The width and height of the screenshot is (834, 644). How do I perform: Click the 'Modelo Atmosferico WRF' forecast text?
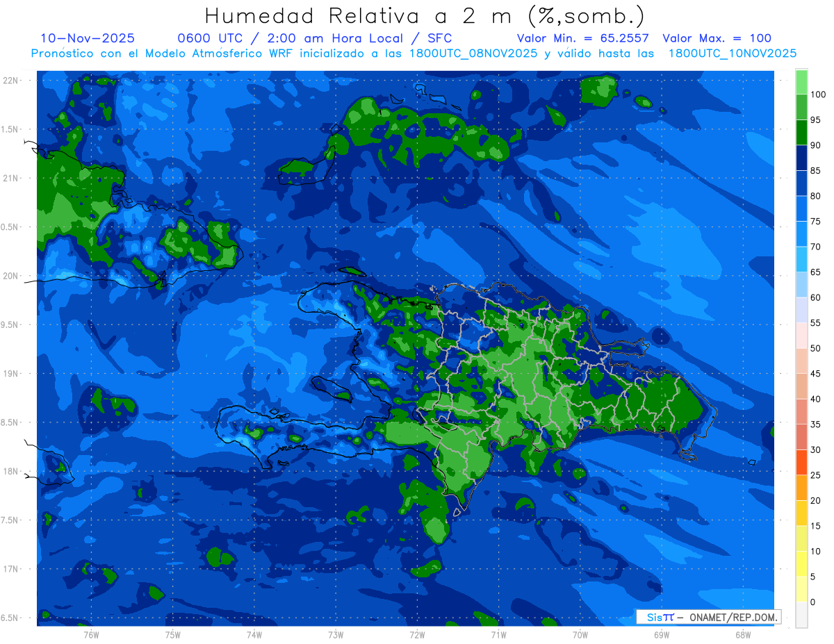point(215,53)
